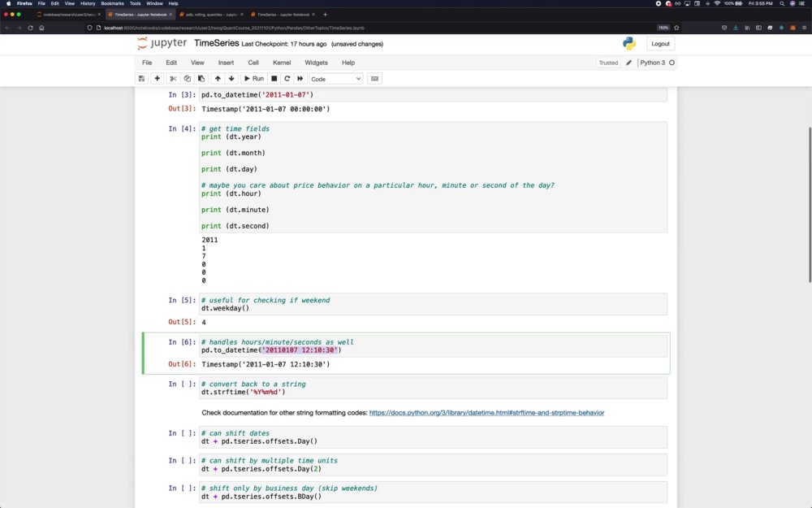Click the Python logo icon
Screen dimensions: 812x508
pos(629,44)
